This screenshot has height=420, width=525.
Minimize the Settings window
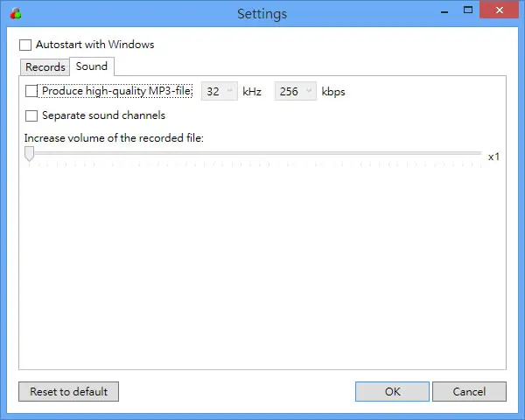(444, 11)
